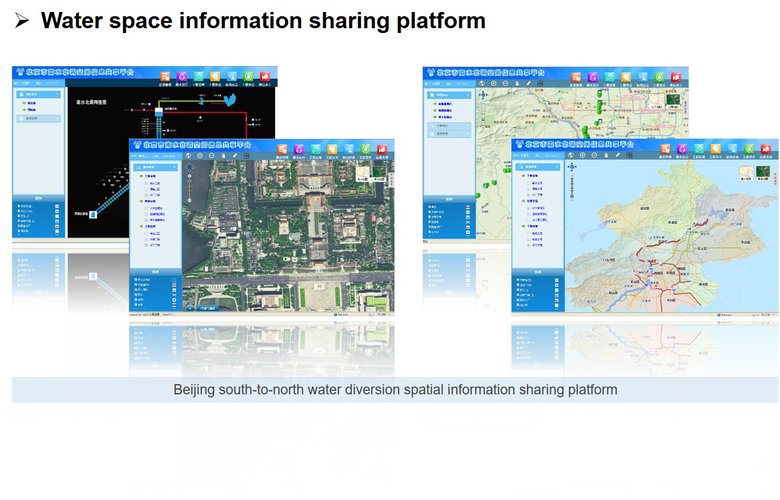Collapse the second green-bullet group in the satellite window tree
The height and width of the screenshot is (500, 780).
141,201
